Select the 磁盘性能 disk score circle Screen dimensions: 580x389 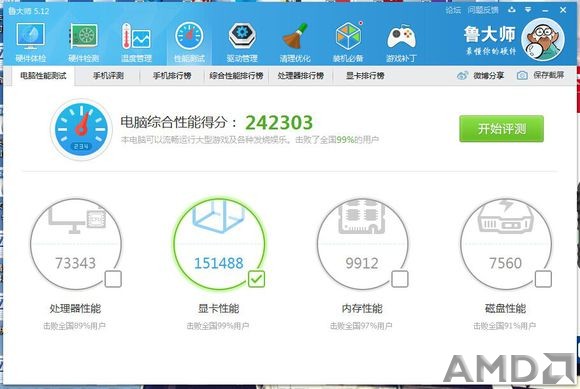[x=506, y=244]
